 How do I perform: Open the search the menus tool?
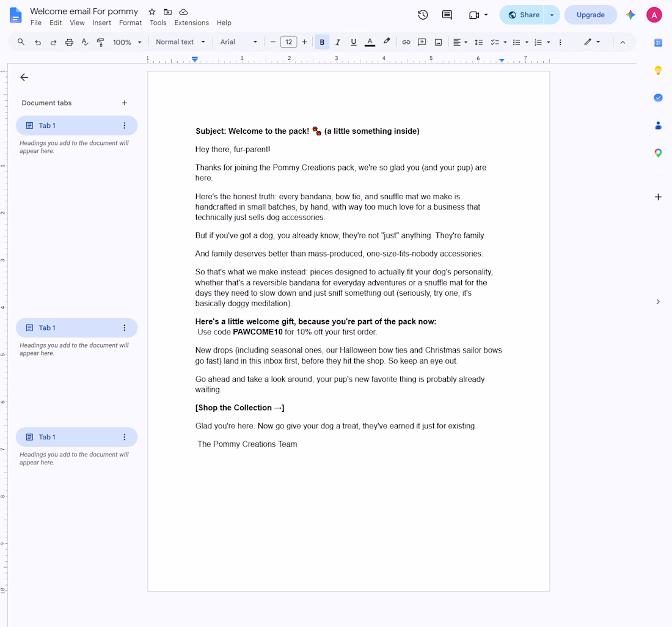(21, 42)
